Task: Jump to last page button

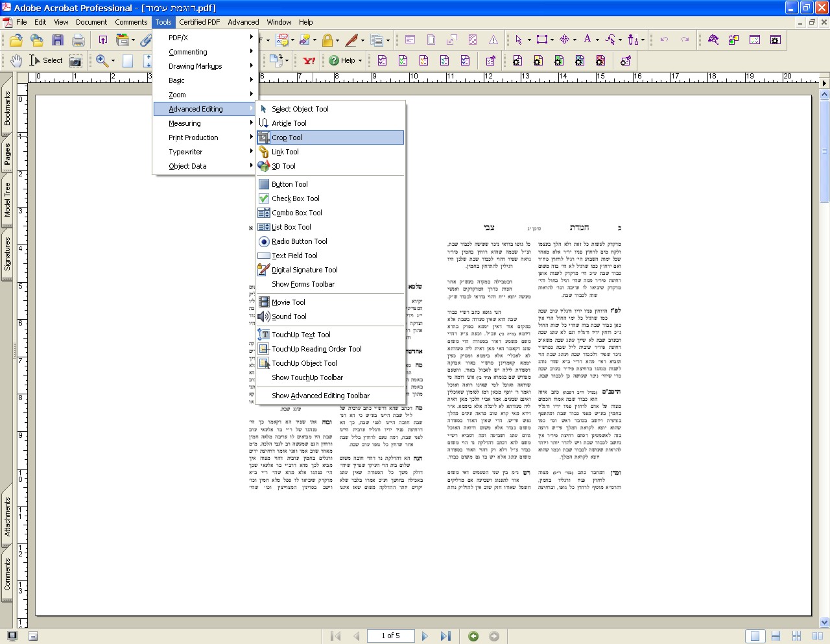Action: pos(445,636)
